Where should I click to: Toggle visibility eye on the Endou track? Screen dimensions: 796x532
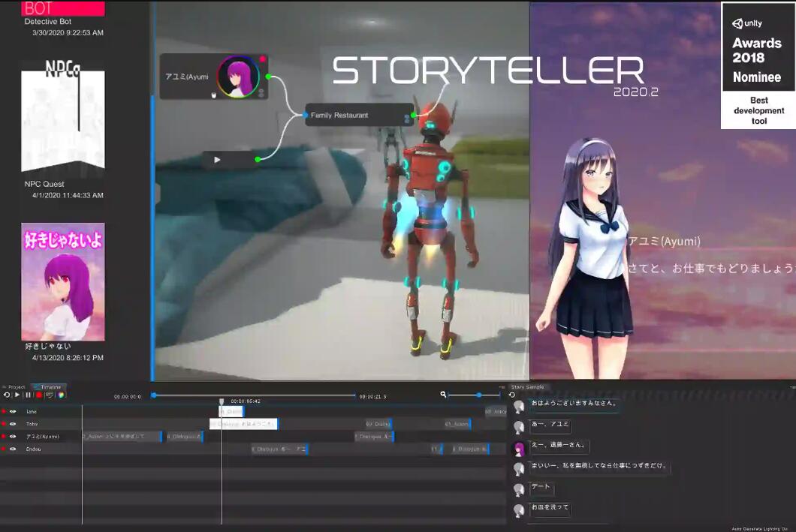pyautogui.click(x=13, y=449)
